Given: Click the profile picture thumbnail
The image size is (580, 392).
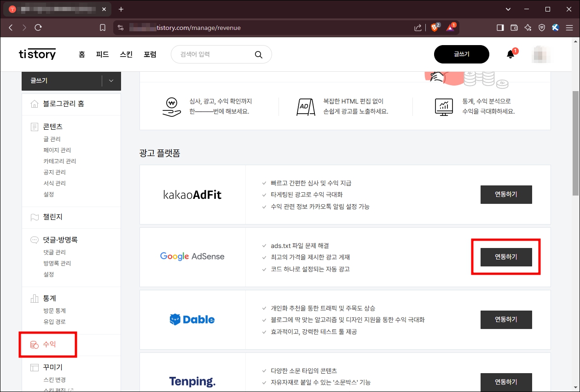Looking at the screenshot, I should (541, 54).
